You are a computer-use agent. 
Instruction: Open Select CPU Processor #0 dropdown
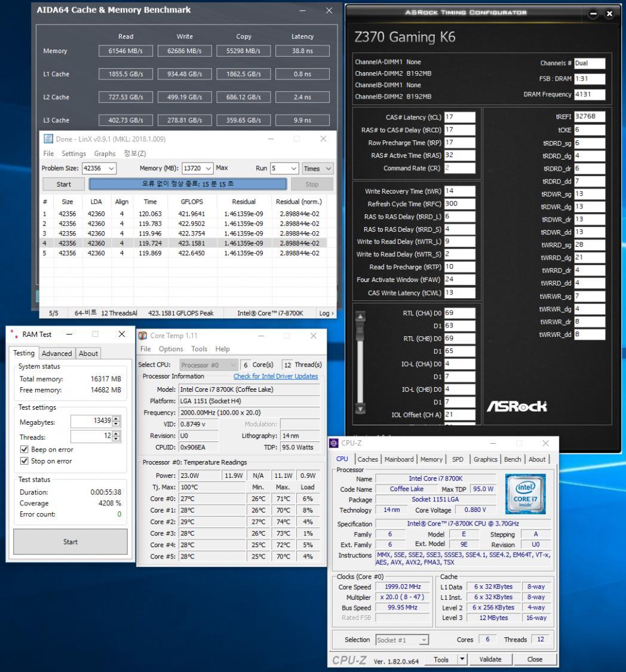[x=208, y=365]
